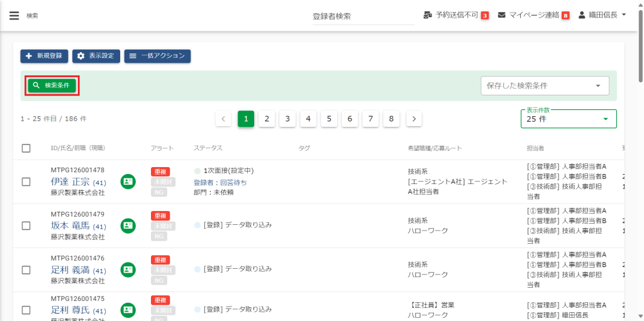Open the 織田信長 user account menu
644x321 pixels.
[602, 15]
